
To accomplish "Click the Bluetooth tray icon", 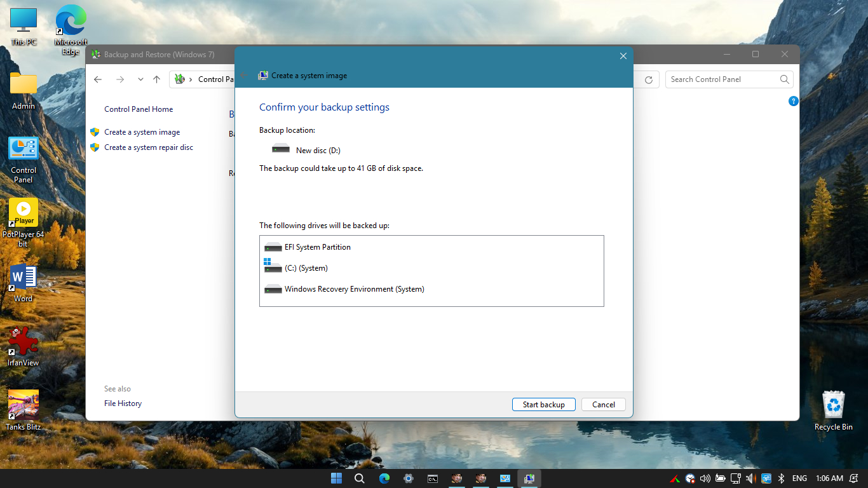I will 782,478.
